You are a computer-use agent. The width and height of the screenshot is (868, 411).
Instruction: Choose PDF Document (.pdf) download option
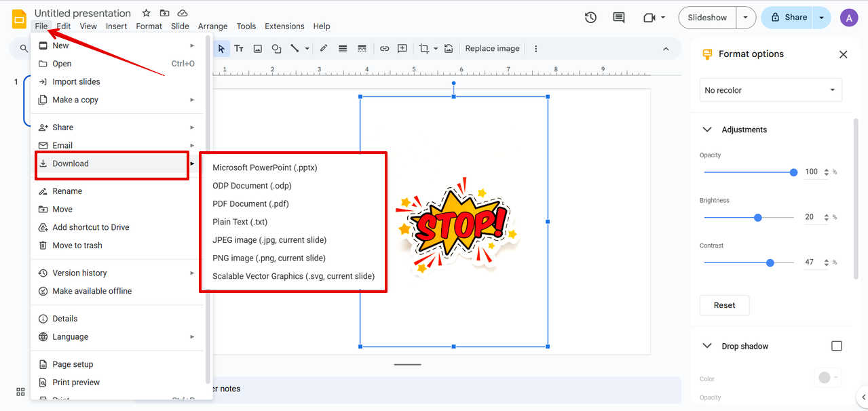tap(250, 203)
